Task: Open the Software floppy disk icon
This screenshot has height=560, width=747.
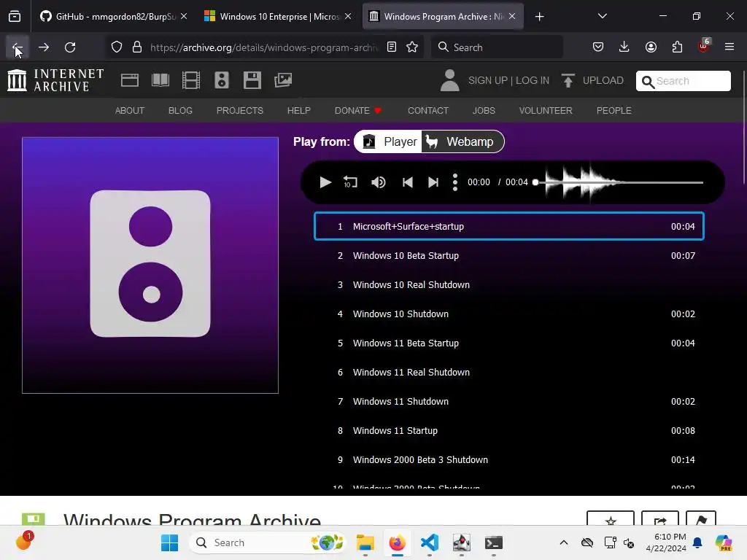Action: point(252,80)
